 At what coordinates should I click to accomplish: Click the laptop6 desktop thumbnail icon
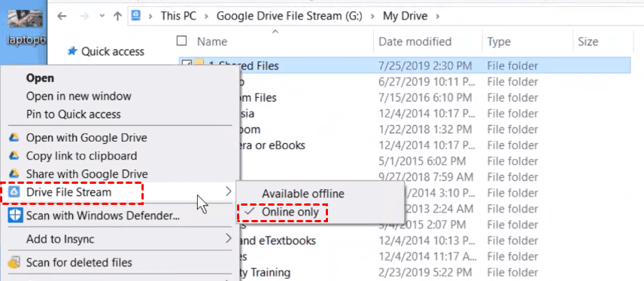click(x=26, y=20)
